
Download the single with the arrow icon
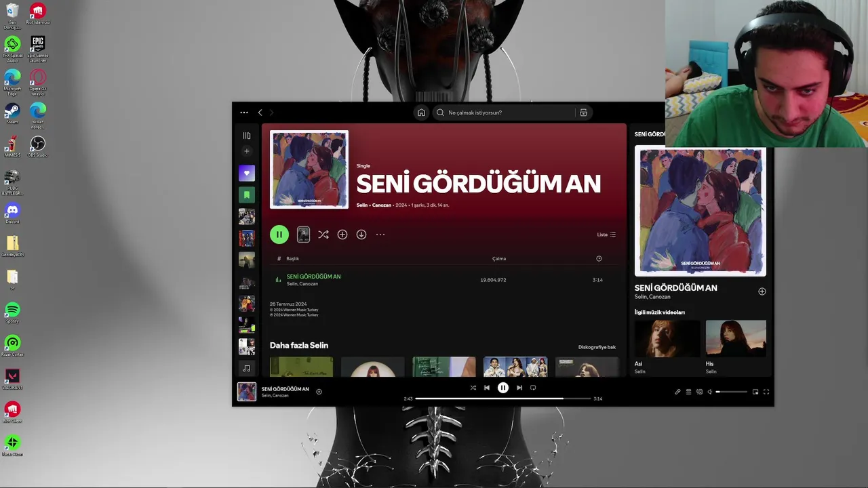coord(361,235)
